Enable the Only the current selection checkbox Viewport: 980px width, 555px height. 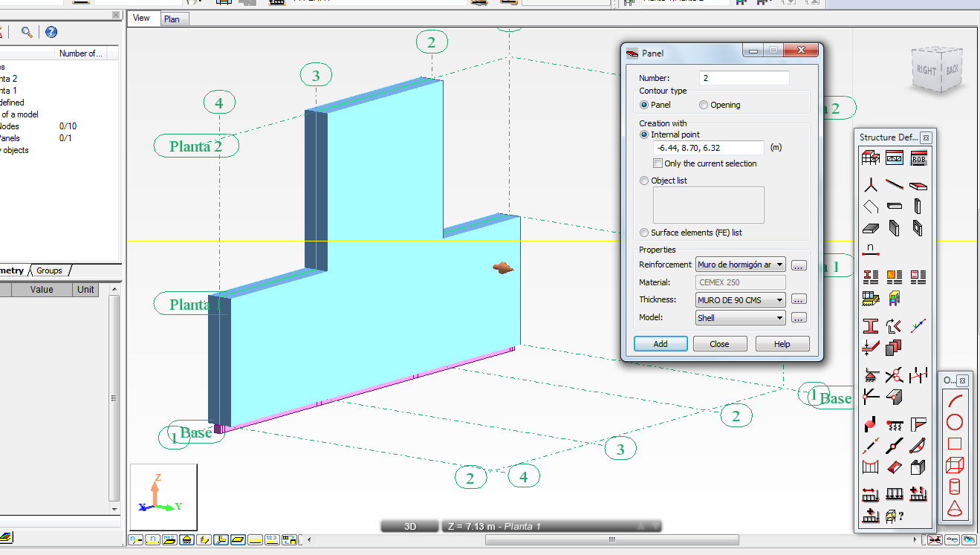tap(658, 163)
